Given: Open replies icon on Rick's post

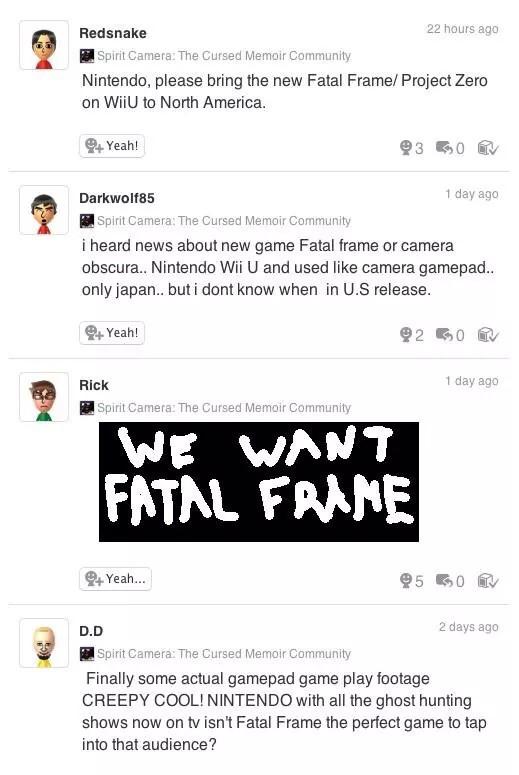Looking at the screenshot, I should pyautogui.click(x=444, y=580).
